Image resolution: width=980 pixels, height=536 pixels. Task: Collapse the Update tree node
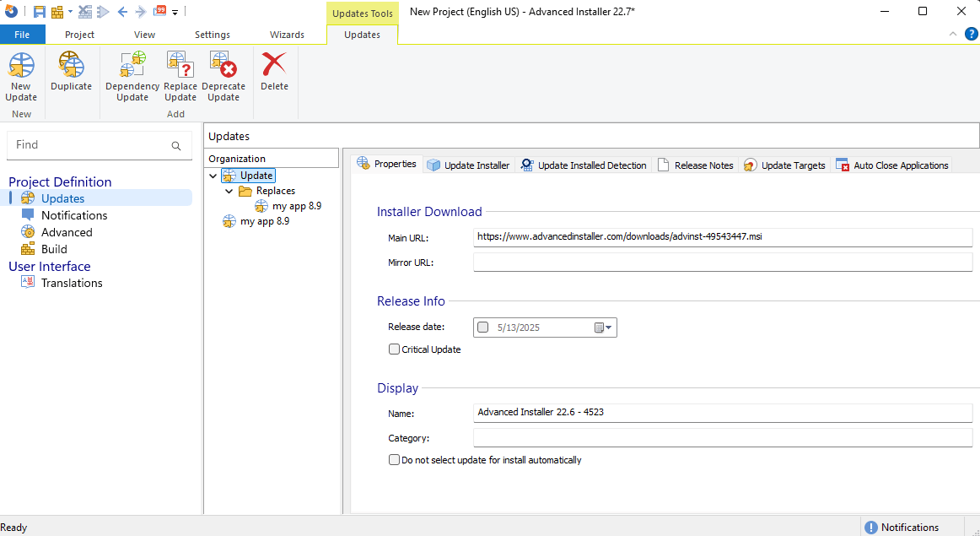coord(213,176)
